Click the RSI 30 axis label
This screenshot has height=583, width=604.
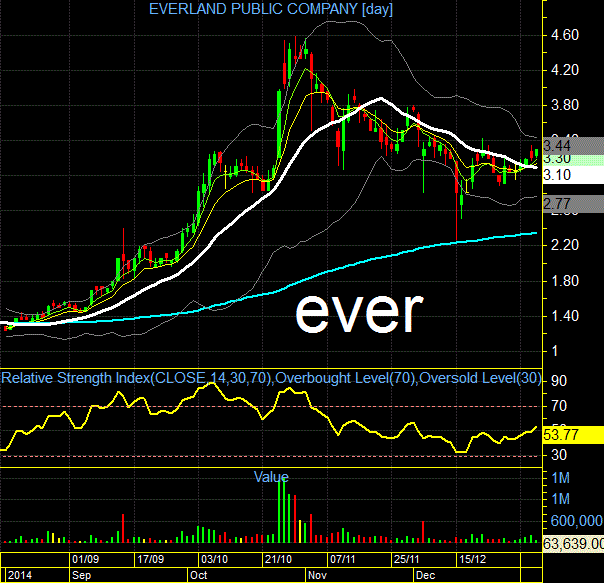point(559,455)
